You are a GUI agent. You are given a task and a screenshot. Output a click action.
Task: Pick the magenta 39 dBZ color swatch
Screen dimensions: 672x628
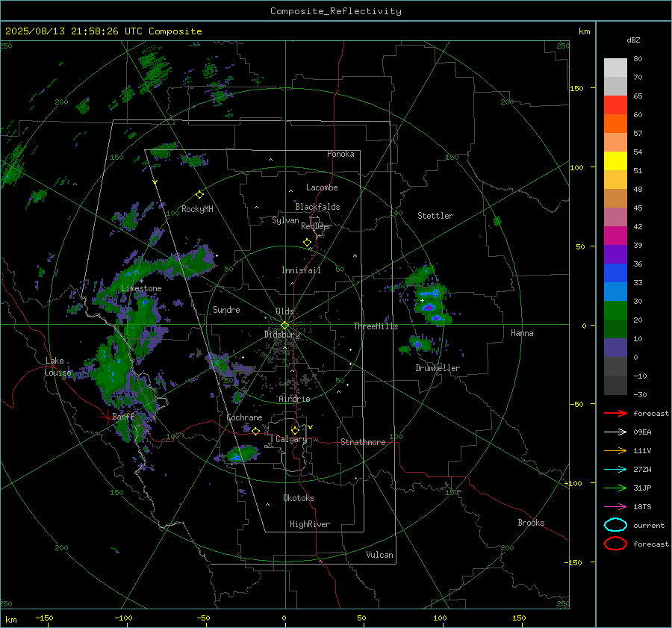(615, 235)
